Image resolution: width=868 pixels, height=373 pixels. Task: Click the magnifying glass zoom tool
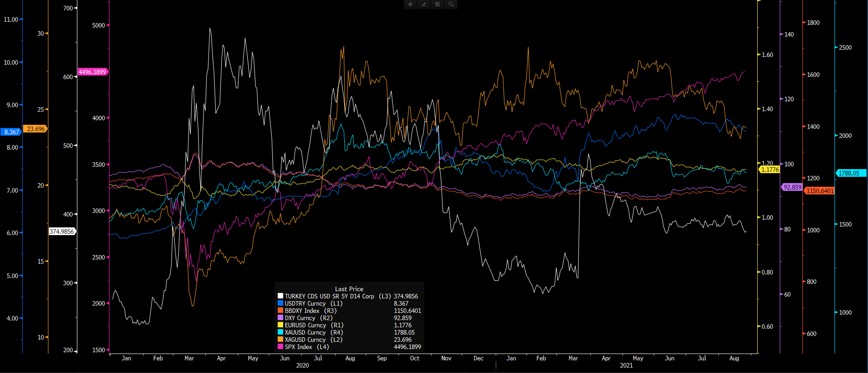point(451,5)
